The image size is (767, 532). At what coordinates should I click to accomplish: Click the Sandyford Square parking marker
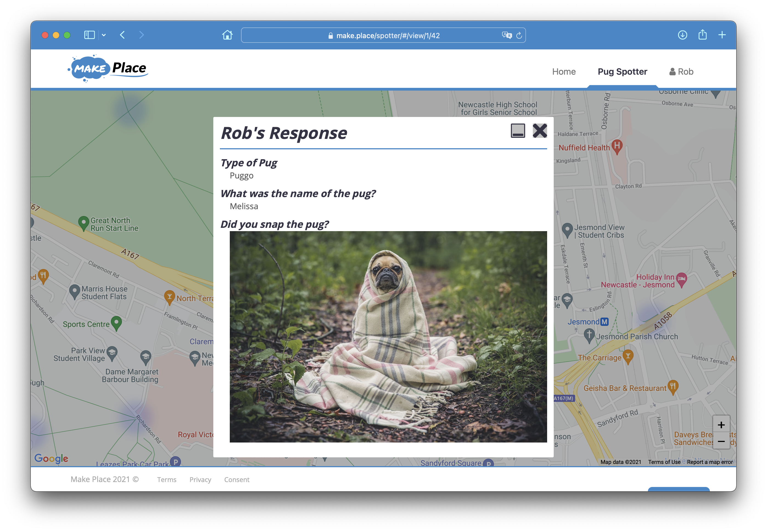[x=488, y=463]
